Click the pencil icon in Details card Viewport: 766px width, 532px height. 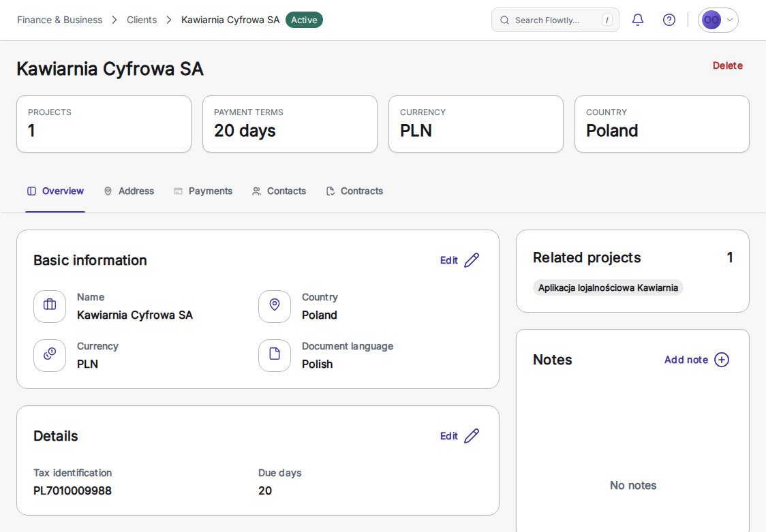click(472, 436)
